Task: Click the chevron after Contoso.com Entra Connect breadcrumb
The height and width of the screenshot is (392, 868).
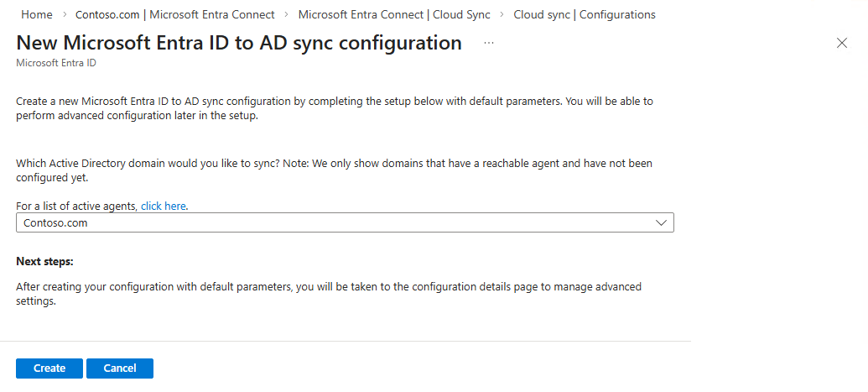Action: [287, 15]
